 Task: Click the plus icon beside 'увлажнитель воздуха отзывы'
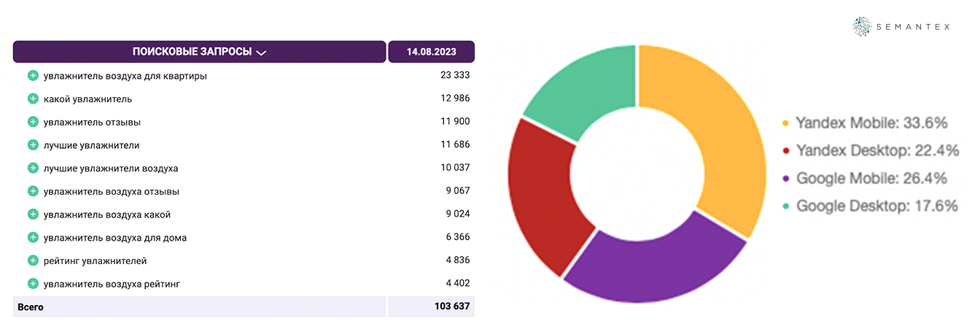pos(33,191)
